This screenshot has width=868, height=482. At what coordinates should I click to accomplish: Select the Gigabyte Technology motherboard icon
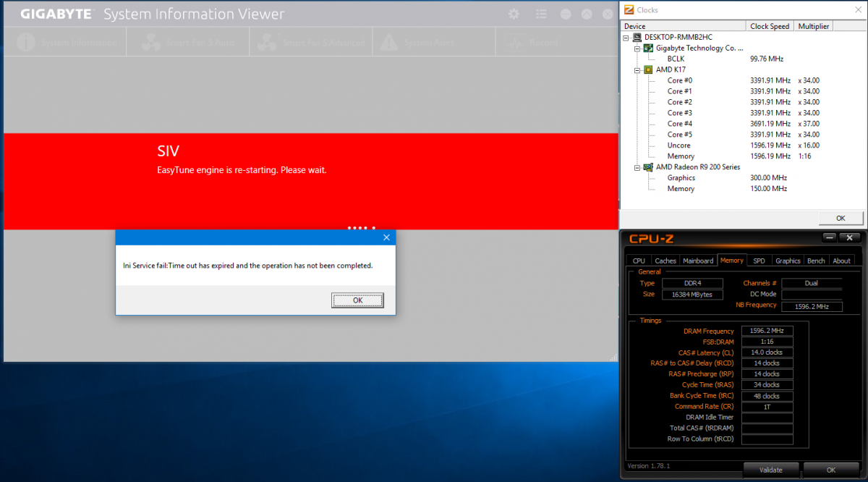tap(648, 48)
